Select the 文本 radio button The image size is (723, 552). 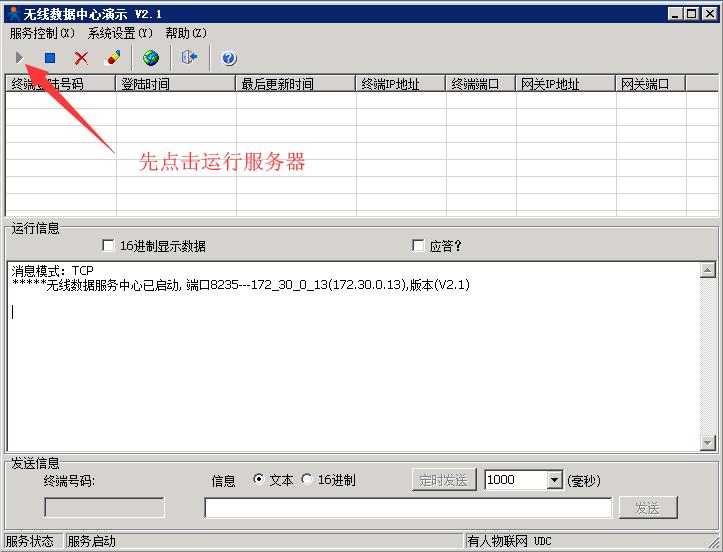click(259, 480)
